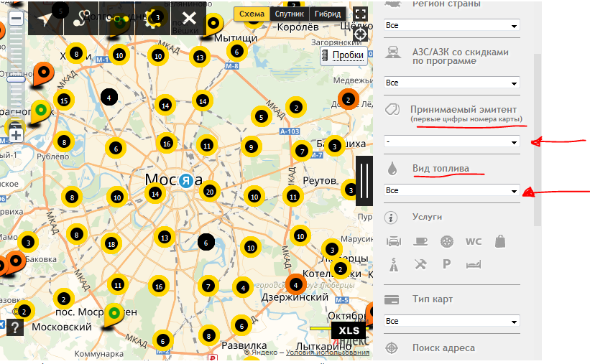Open the black cluster marker showing 4

pos(109,98)
